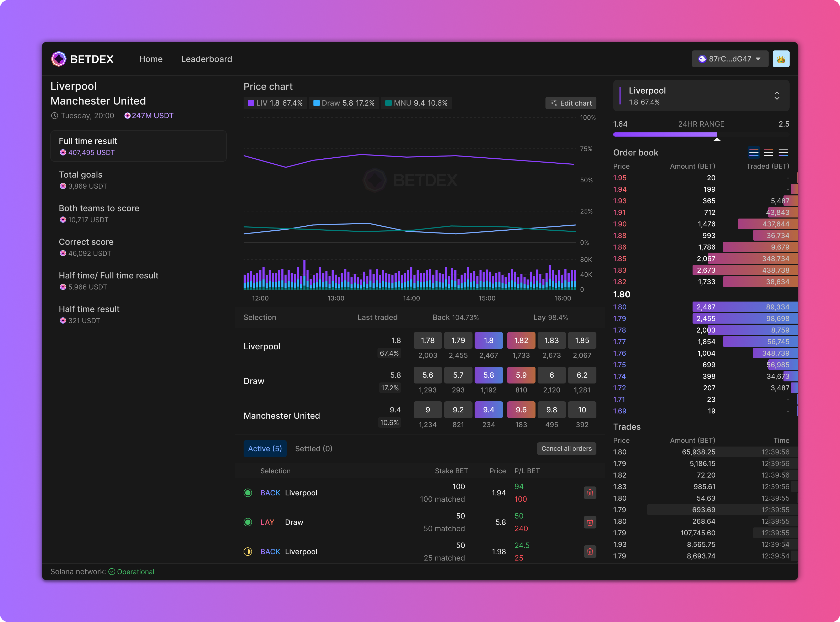
Task: Select Both teams to score market
Action: click(x=138, y=214)
